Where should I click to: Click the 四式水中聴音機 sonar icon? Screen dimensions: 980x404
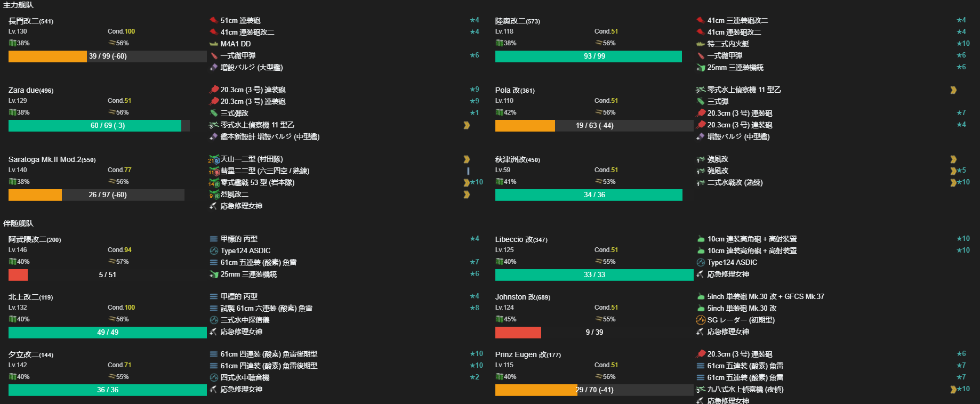pos(214,377)
